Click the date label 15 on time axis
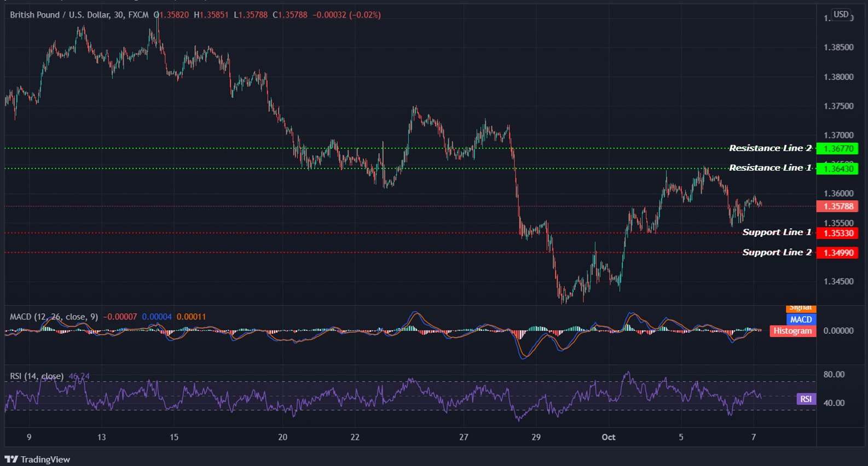 tap(174, 437)
